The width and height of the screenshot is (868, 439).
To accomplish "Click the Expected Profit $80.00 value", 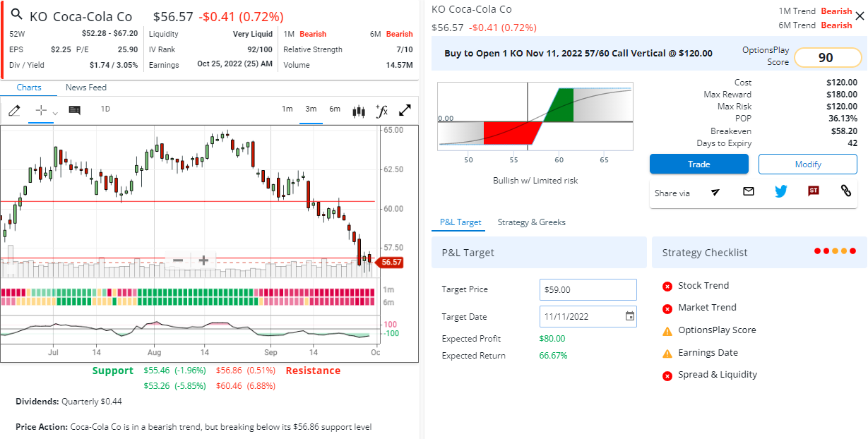I will click(x=552, y=338).
